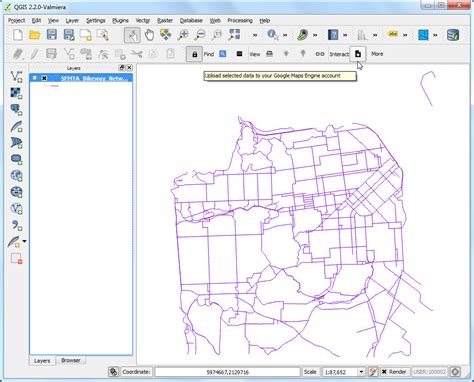Image resolution: width=474 pixels, height=382 pixels.
Task: Open the Raster menu
Action: click(165, 20)
